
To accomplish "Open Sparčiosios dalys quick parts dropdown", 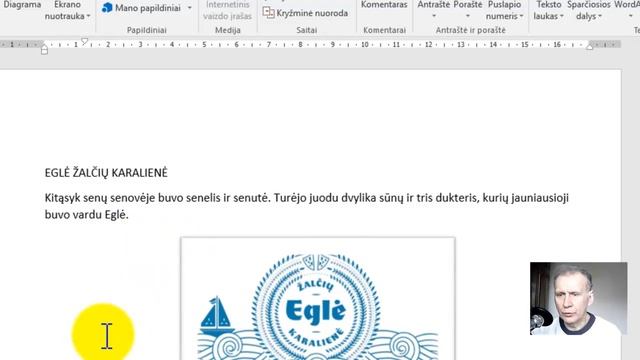I will 589,11.
